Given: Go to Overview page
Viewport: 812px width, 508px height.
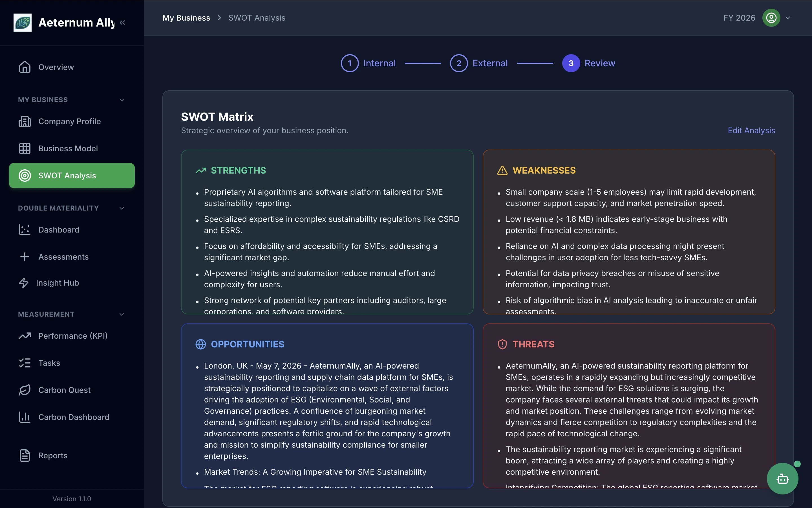Looking at the screenshot, I should click(x=72, y=67).
